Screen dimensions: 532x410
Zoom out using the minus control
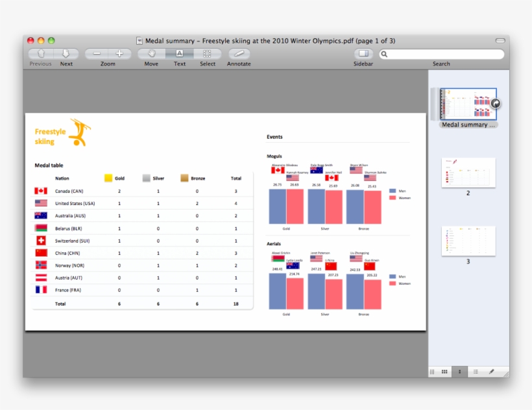tap(96, 54)
